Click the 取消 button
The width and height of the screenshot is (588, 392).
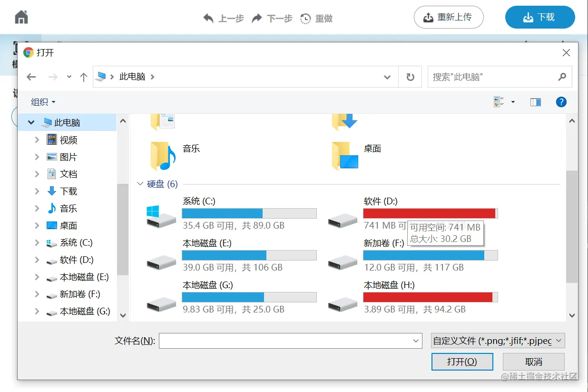tap(533, 362)
